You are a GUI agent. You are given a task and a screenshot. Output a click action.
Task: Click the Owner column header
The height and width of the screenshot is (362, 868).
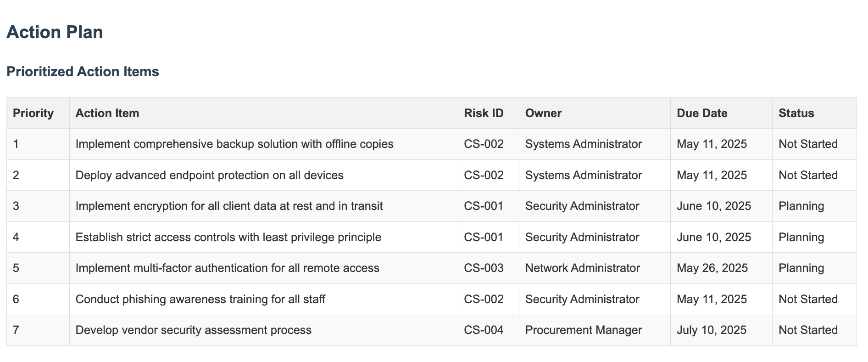click(x=543, y=113)
